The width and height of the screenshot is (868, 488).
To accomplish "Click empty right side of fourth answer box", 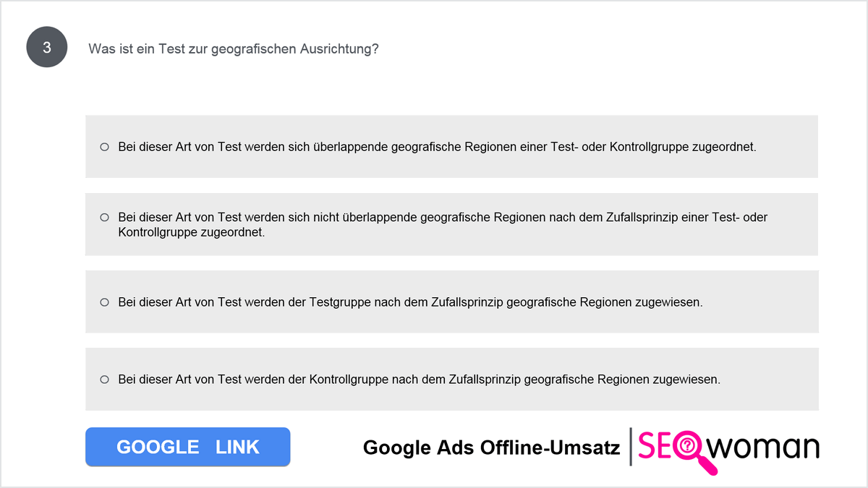I will point(770,379).
